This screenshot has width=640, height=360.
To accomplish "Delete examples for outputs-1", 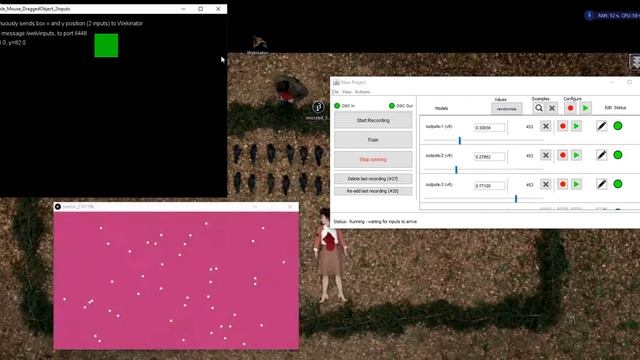I will point(546,126).
